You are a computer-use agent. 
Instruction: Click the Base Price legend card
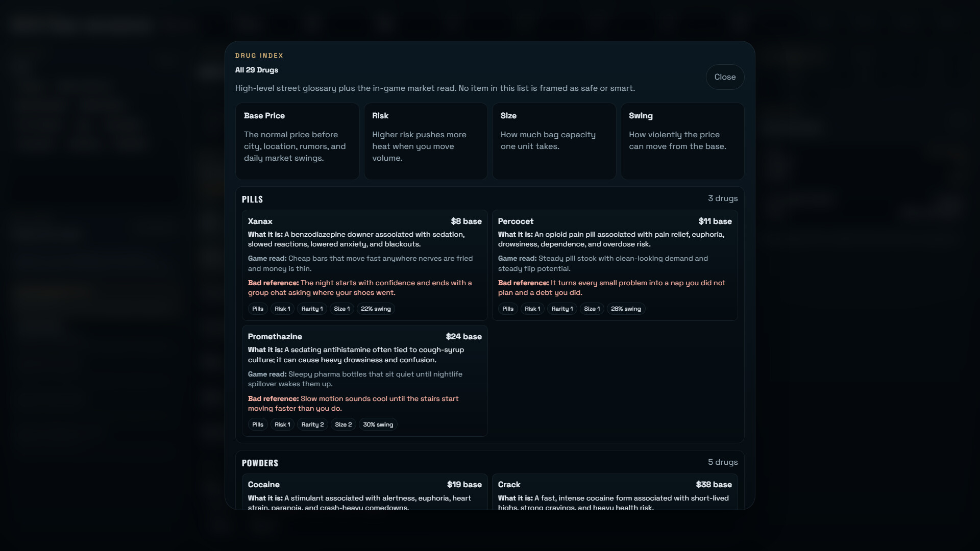pyautogui.click(x=297, y=141)
